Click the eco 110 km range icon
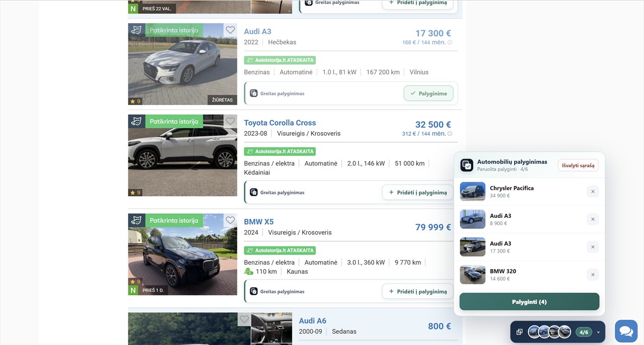 click(x=249, y=272)
